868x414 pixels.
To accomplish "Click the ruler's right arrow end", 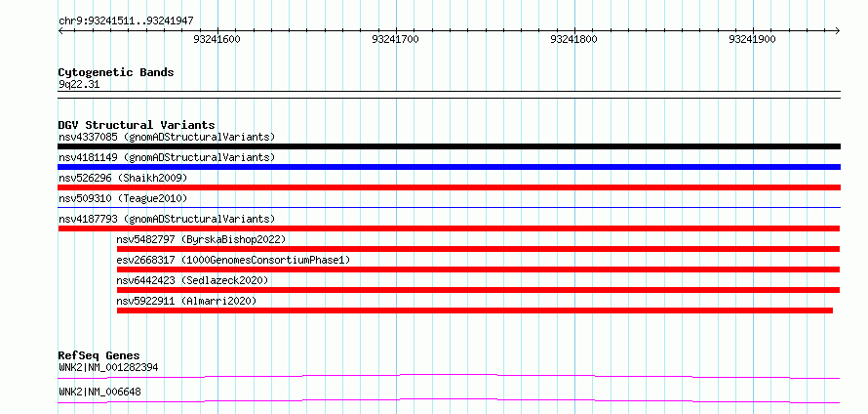I will (837, 30).
